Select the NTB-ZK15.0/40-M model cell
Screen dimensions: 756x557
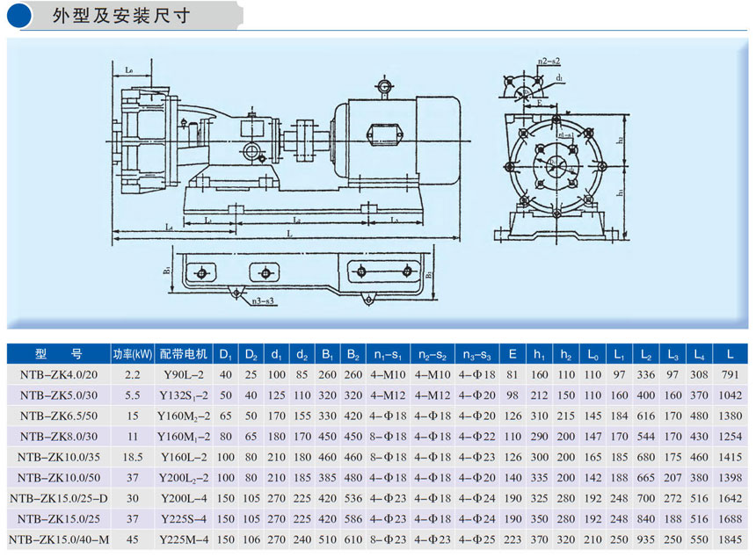pyautogui.click(x=58, y=538)
